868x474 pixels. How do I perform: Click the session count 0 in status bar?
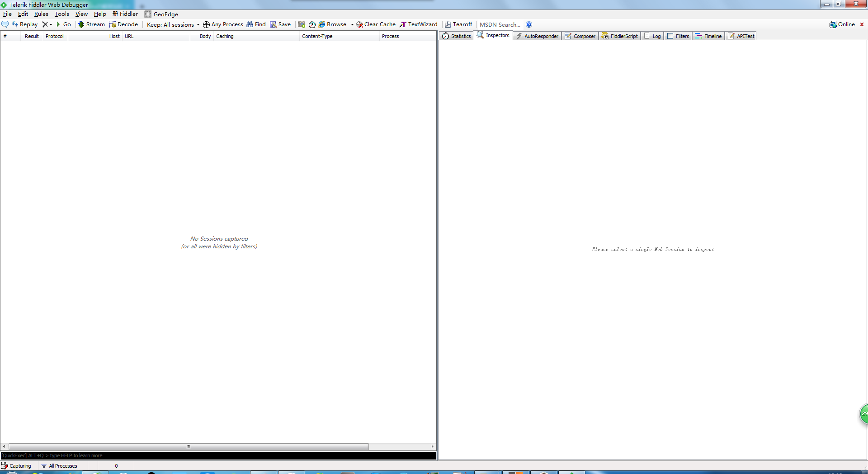coord(116,466)
